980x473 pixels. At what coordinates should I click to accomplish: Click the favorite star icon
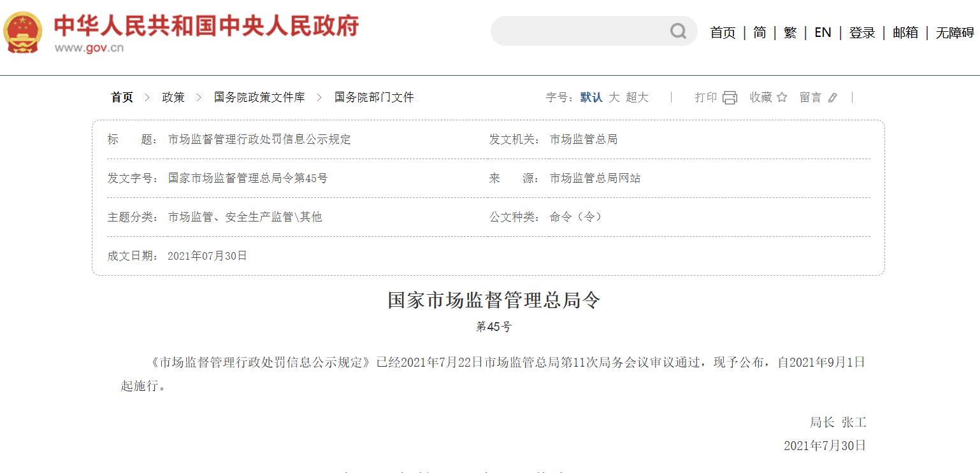pyautogui.click(x=782, y=97)
